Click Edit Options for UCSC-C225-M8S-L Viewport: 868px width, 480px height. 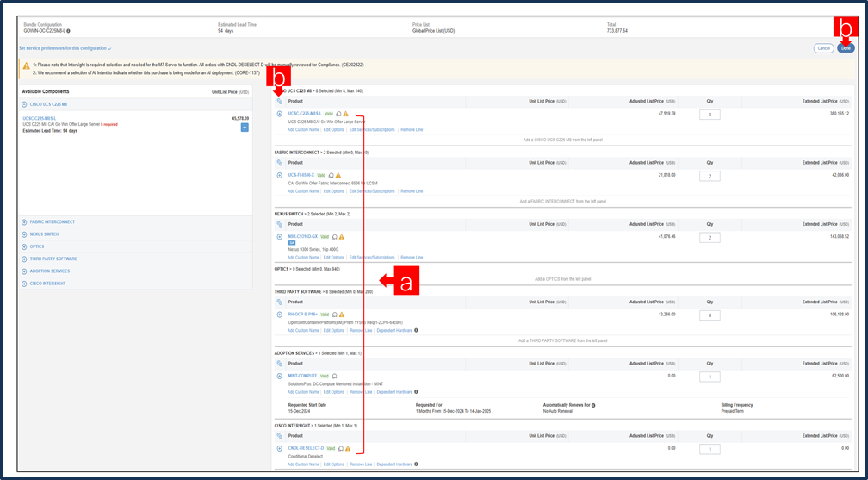click(334, 130)
